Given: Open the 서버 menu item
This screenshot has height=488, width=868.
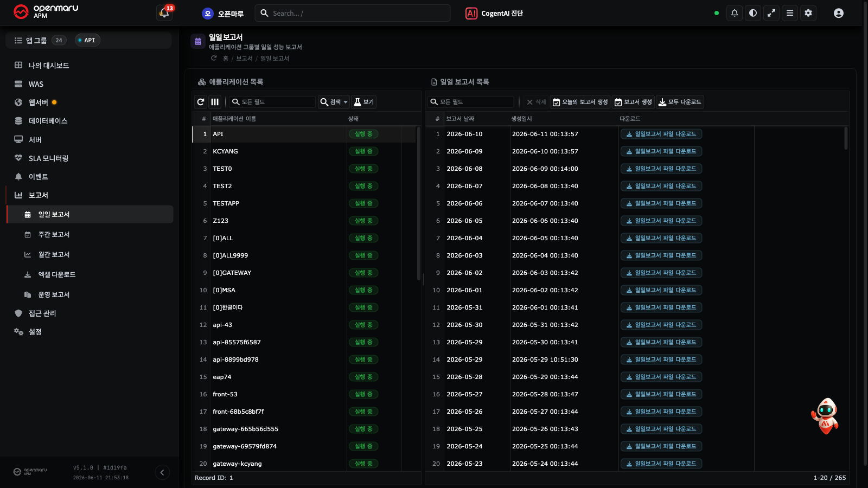Looking at the screenshot, I should (35, 140).
